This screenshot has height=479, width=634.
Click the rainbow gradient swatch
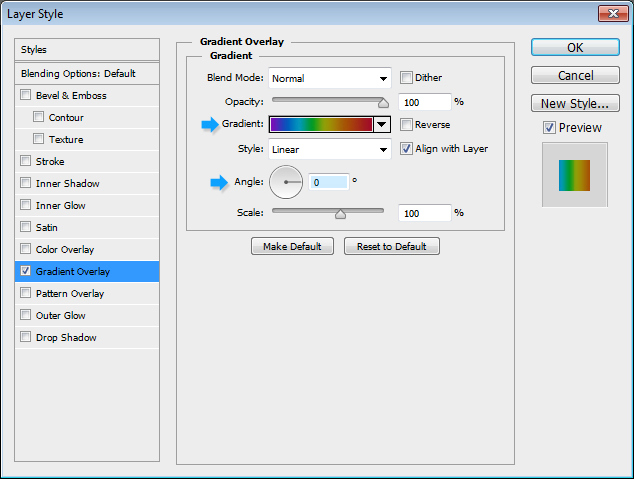[321, 125]
